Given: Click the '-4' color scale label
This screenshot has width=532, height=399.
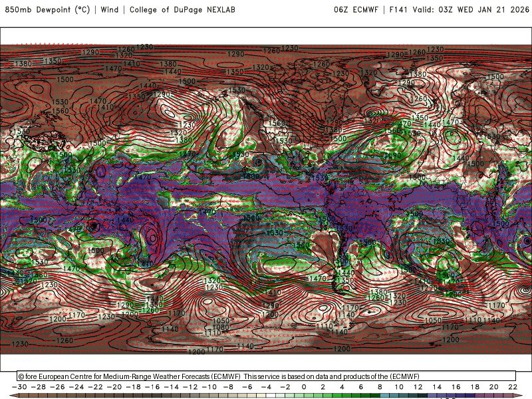Looking at the screenshot, I should coord(266,387).
